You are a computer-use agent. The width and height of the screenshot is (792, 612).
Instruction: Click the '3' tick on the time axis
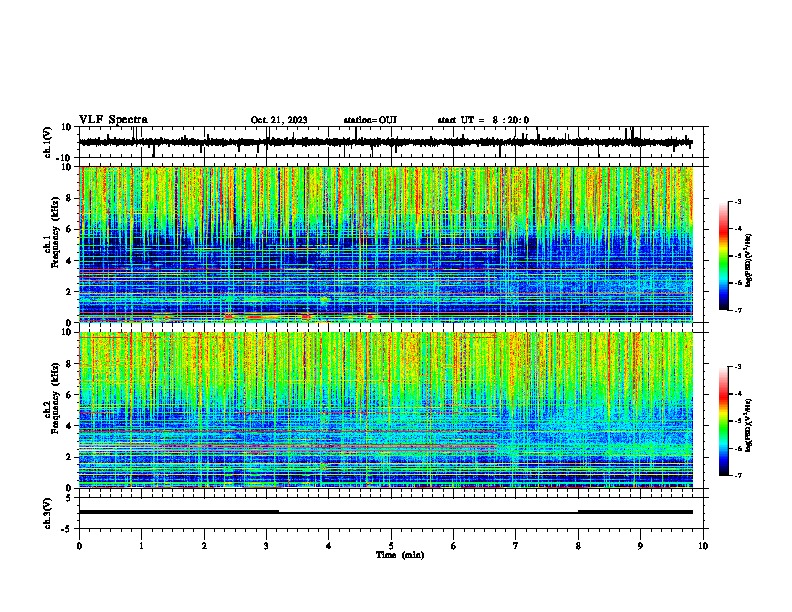click(266, 546)
